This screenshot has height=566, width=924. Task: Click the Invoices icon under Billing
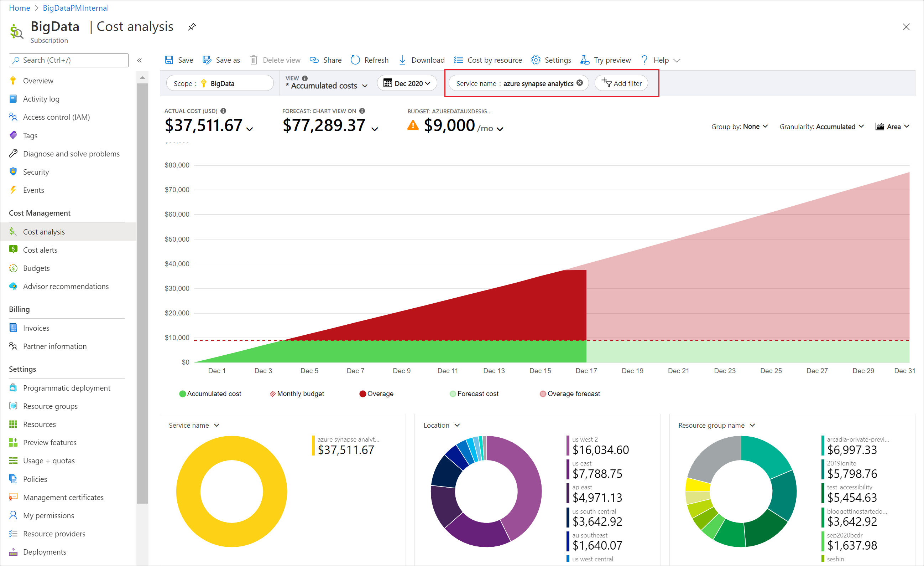click(13, 327)
